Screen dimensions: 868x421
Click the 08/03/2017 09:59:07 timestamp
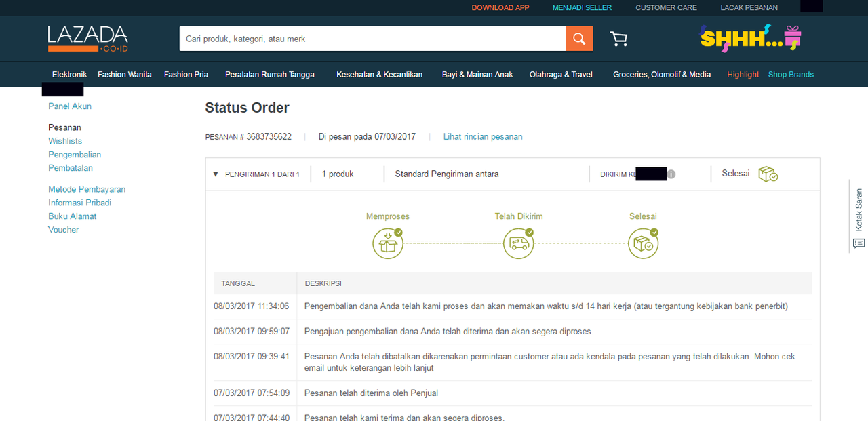click(x=252, y=332)
